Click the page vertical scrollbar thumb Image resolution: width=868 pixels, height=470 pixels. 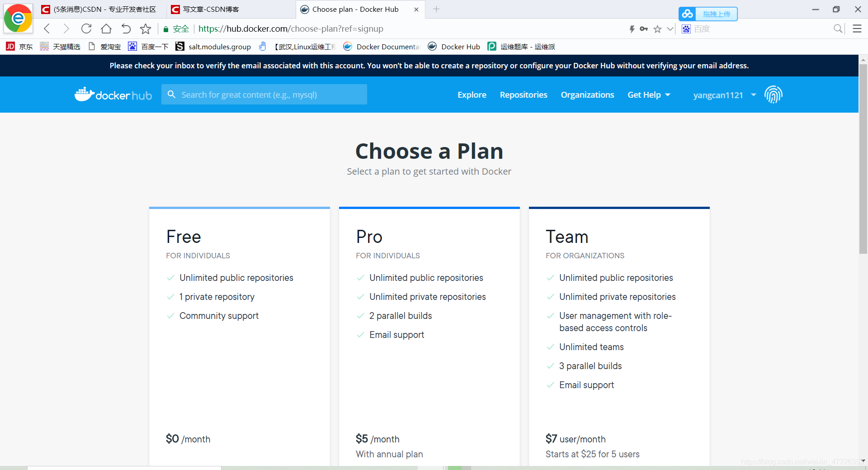[x=863, y=159]
